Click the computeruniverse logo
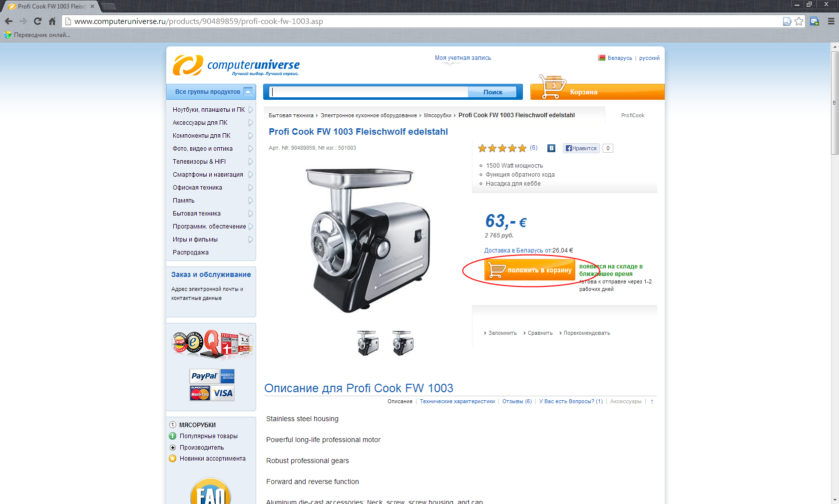Image resolution: width=839 pixels, height=504 pixels. point(236,65)
